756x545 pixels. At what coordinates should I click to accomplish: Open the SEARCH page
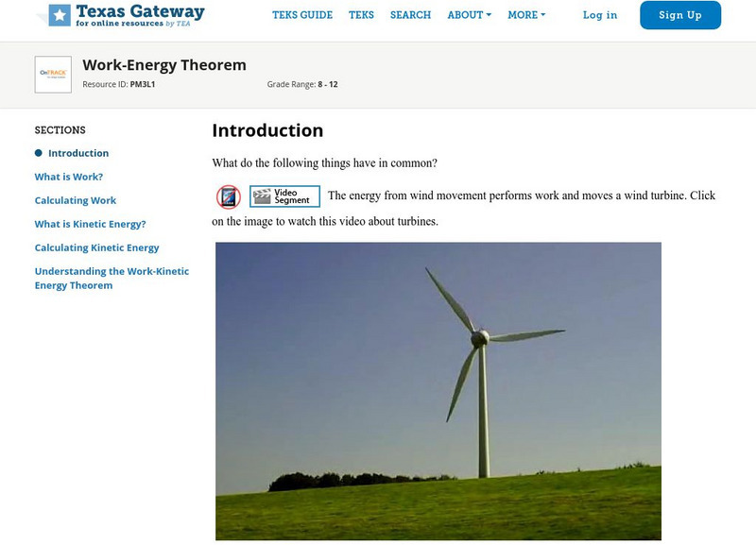(413, 15)
